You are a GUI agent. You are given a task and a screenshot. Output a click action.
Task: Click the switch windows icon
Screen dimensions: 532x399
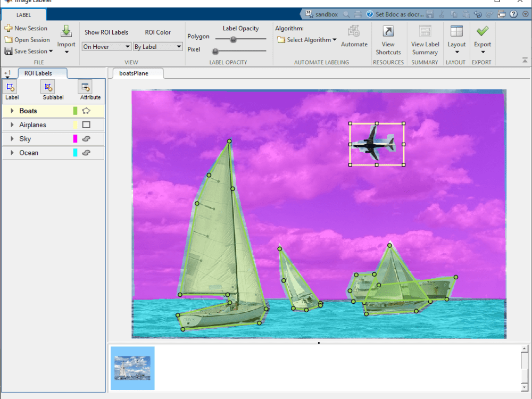(502, 14)
